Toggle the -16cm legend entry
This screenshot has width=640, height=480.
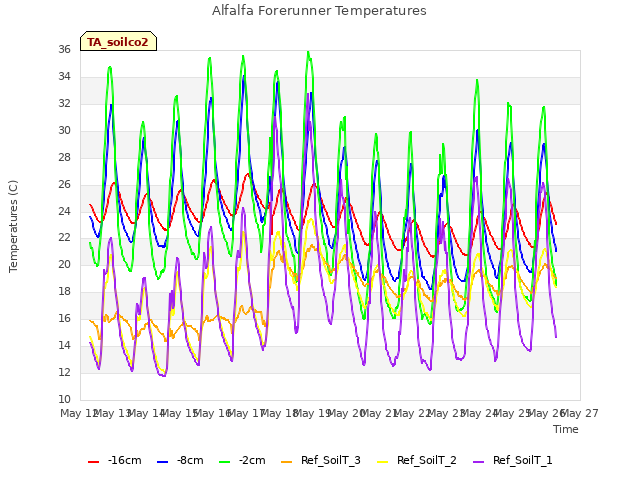[x=115, y=460]
